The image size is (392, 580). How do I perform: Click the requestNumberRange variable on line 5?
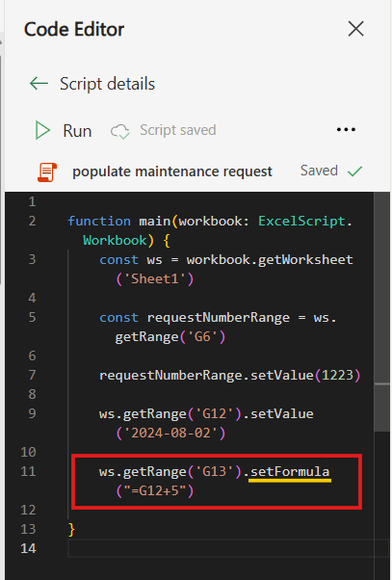pos(219,317)
